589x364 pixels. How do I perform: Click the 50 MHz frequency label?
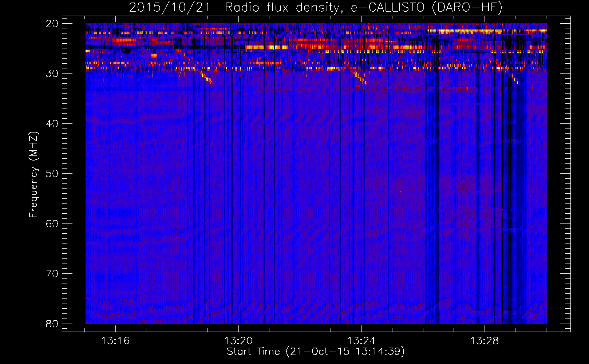click(x=52, y=174)
